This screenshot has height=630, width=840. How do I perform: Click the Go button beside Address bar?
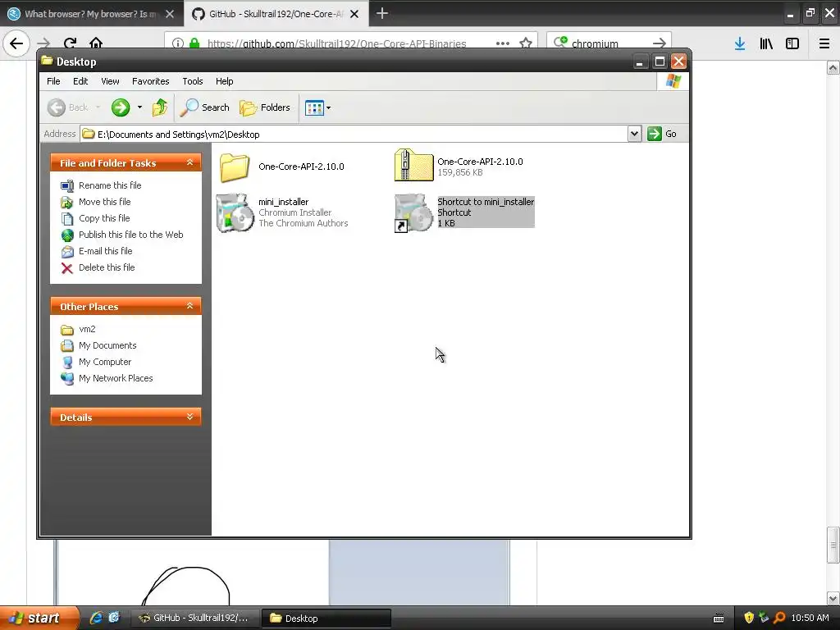coord(662,134)
